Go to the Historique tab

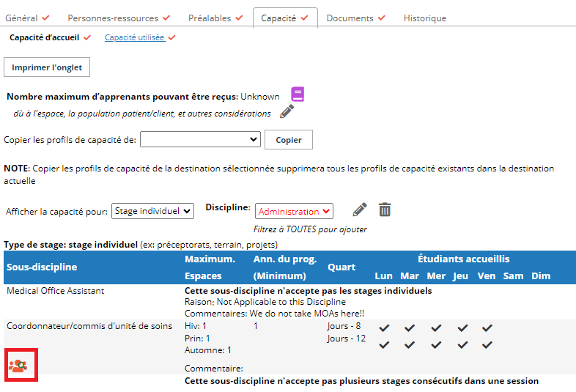click(424, 18)
